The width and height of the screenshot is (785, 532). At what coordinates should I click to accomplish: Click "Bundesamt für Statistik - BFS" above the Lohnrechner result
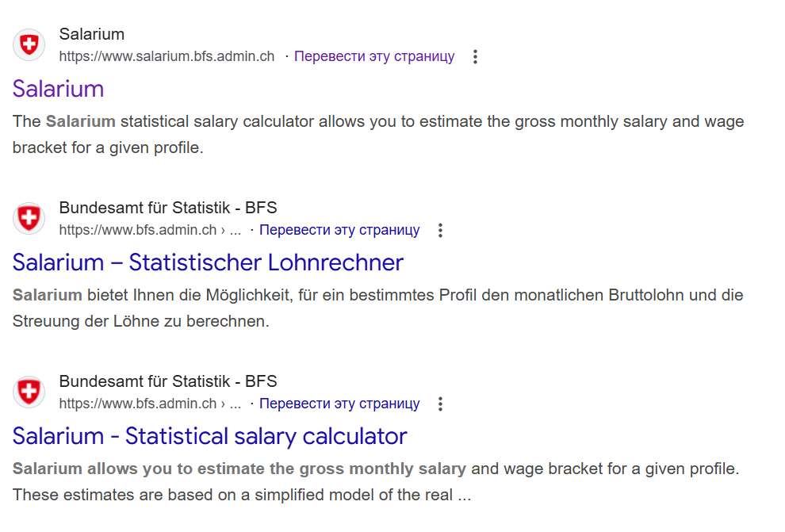(168, 208)
